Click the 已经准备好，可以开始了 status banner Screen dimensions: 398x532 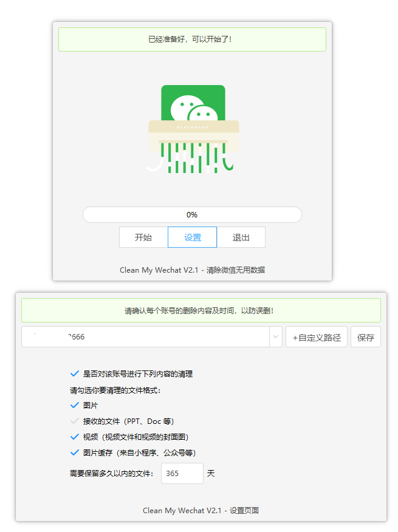pyautogui.click(x=192, y=39)
